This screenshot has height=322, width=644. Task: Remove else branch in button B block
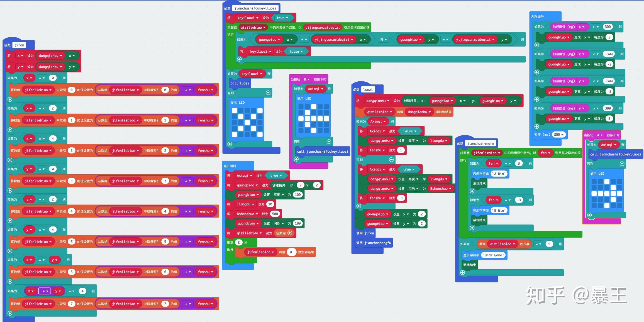[x=329, y=142]
